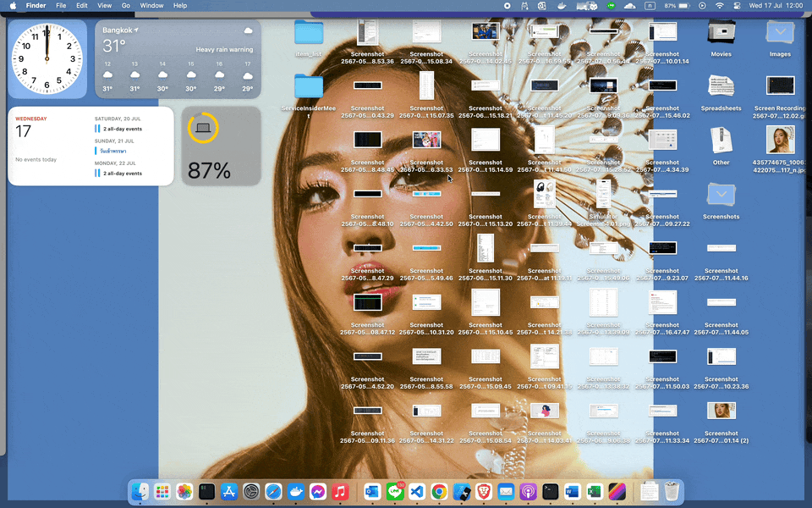
Task: Open the File menu
Action: [61, 6]
